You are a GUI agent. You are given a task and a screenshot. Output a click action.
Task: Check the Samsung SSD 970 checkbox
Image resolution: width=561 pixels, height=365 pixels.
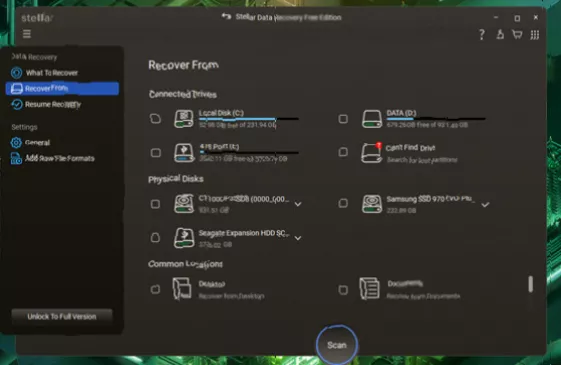click(x=343, y=203)
